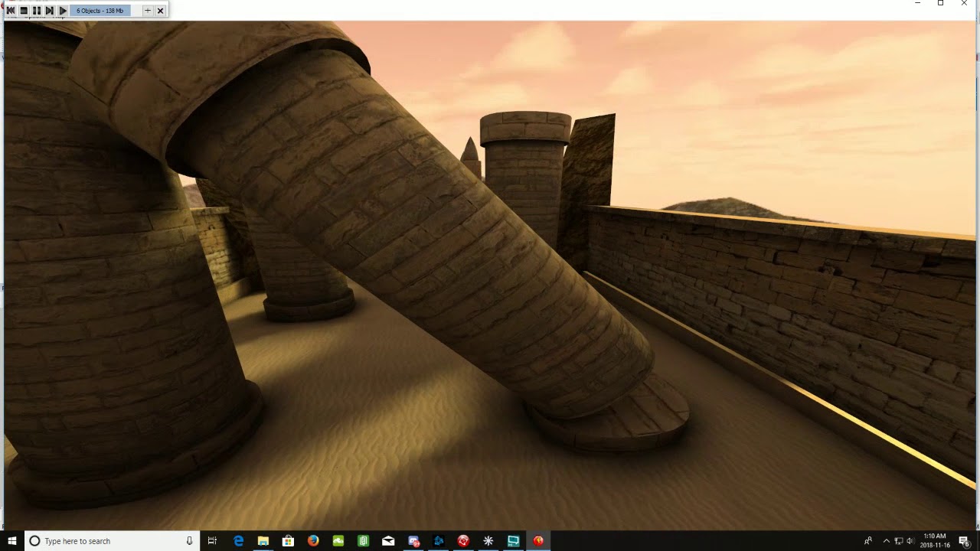Activate Cortana microphone in search box
This screenshot has width=980, height=551.
(x=189, y=541)
